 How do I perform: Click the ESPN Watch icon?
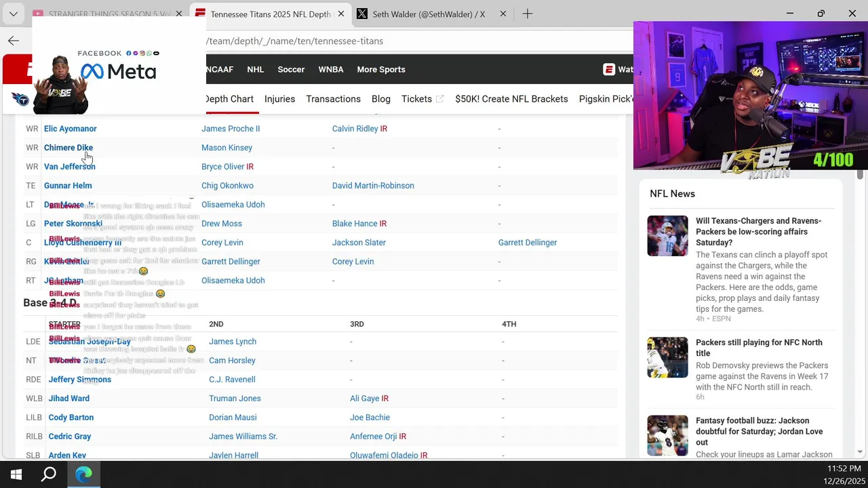coord(609,69)
